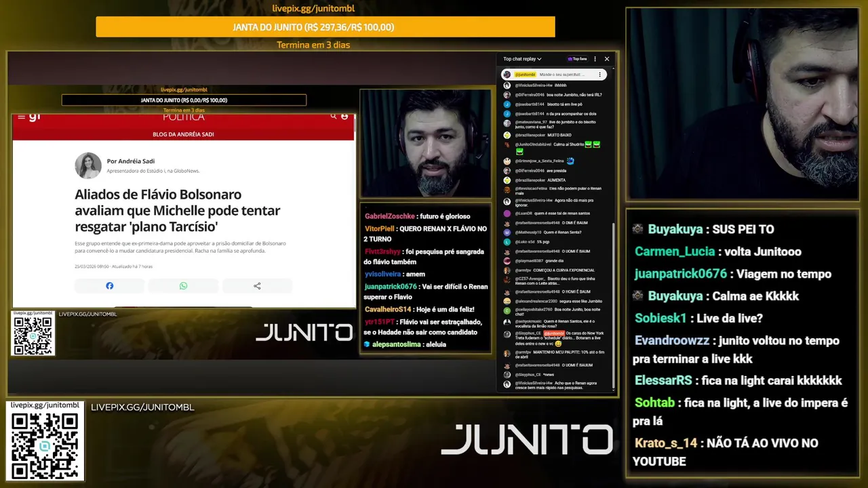Open the Top fans button

[x=577, y=59]
